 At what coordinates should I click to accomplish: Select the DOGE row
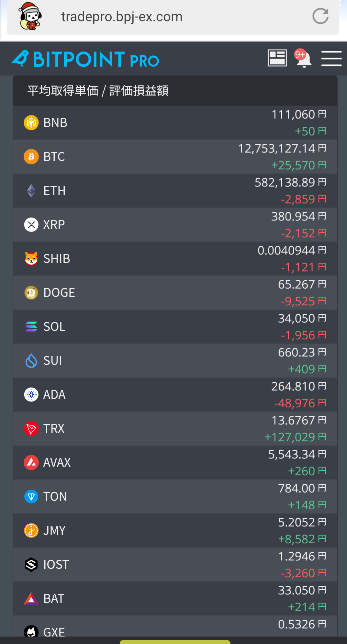point(175,293)
